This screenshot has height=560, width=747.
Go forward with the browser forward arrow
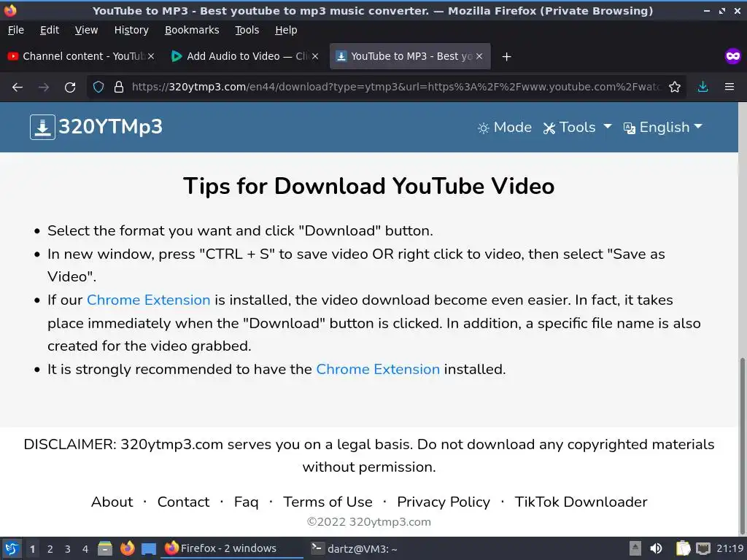click(x=44, y=87)
